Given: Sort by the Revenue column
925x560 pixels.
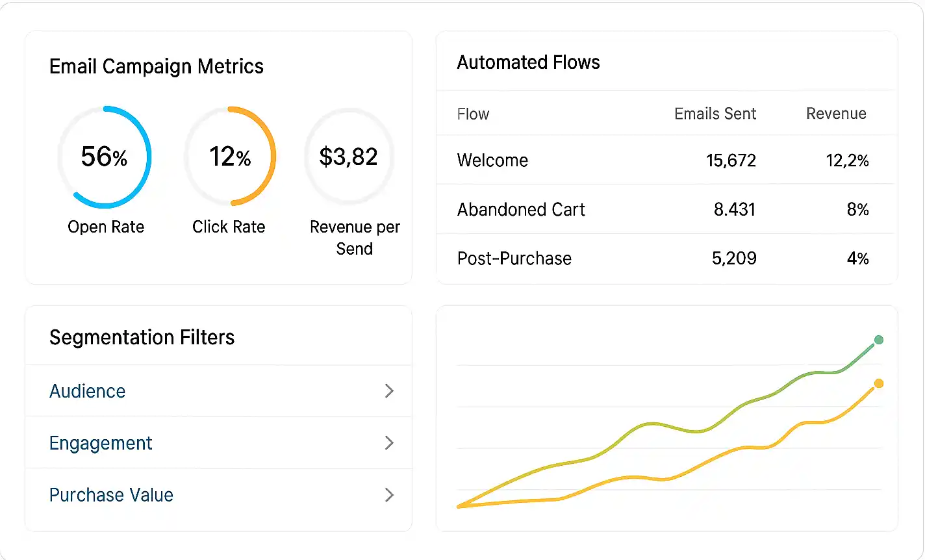Looking at the screenshot, I should [x=836, y=113].
